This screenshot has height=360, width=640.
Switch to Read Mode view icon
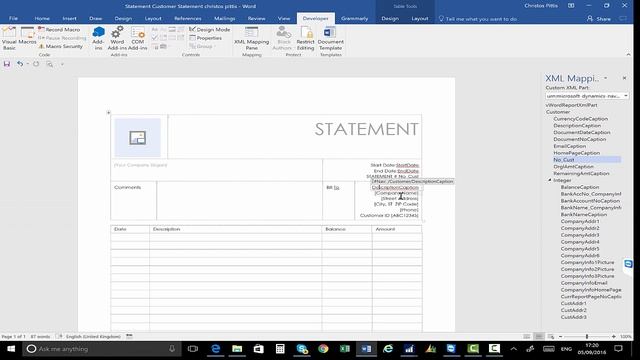click(527, 337)
